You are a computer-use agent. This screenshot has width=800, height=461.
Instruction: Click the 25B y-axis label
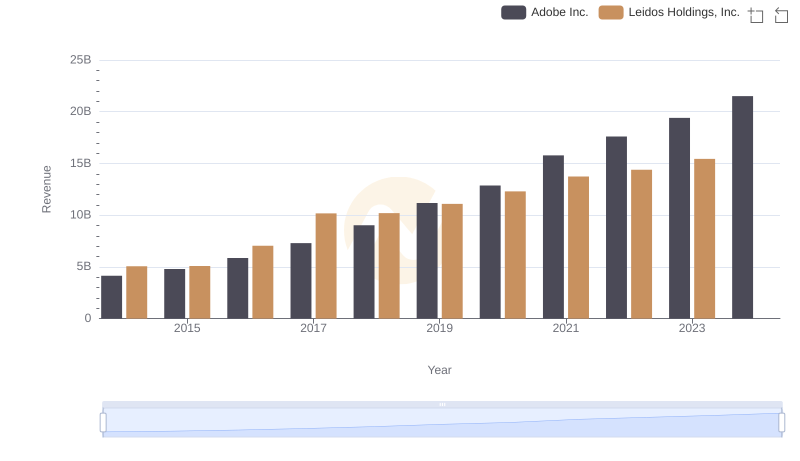(81, 60)
